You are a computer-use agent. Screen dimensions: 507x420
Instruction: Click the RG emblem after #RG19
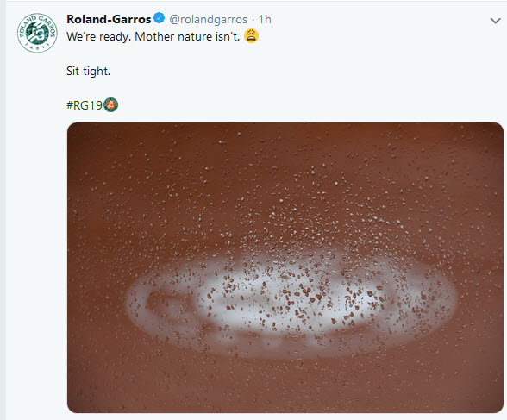click(x=111, y=104)
